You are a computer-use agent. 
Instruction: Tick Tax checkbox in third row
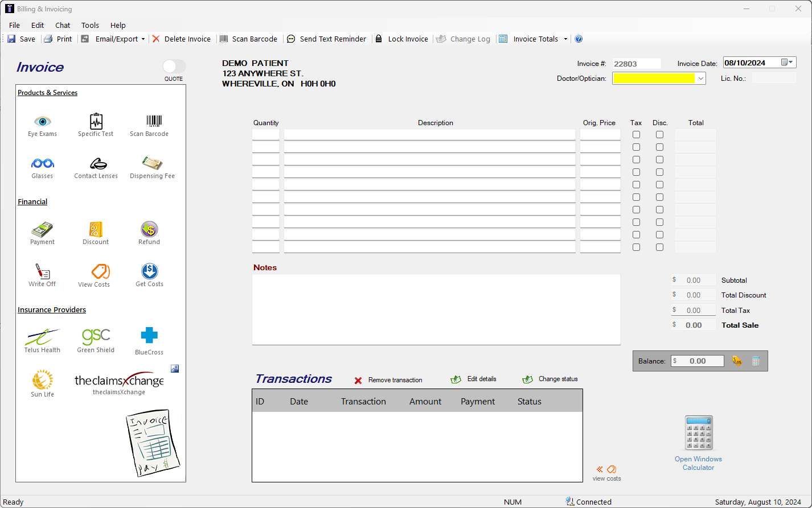tap(636, 160)
